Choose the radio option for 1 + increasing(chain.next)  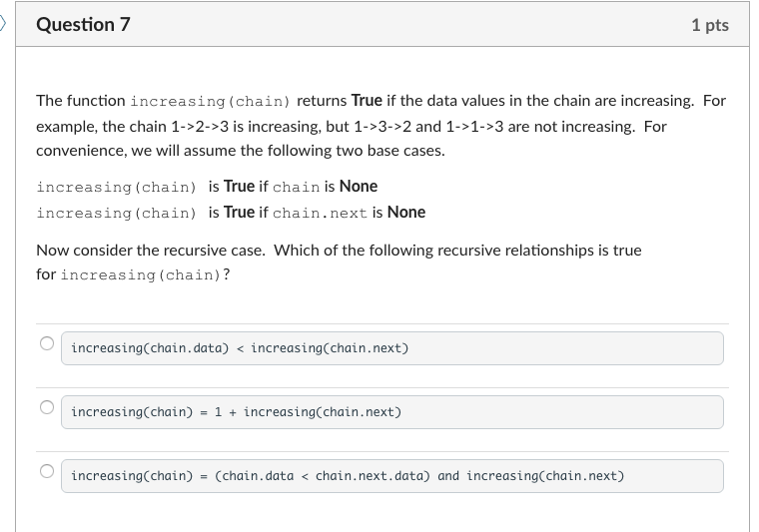tap(46, 408)
